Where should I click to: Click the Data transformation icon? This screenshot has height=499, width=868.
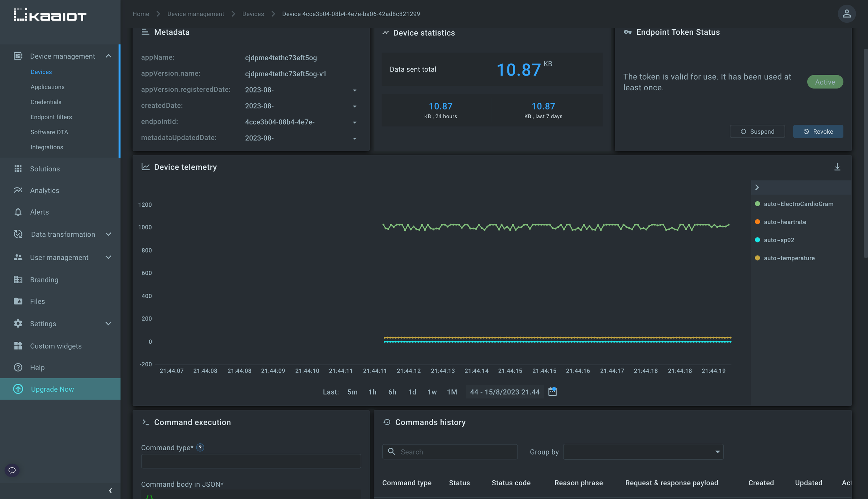pyautogui.click(x=18, y=234)
